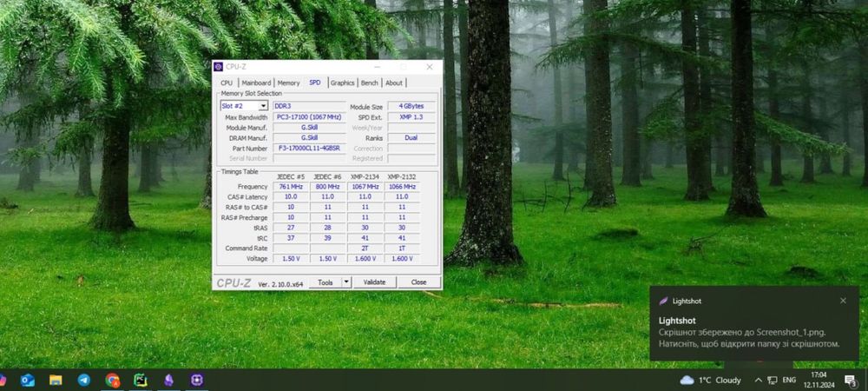Click the DRAM Manuf. G.Skill field
Screen dimensions: 868x391
point(310,138)
